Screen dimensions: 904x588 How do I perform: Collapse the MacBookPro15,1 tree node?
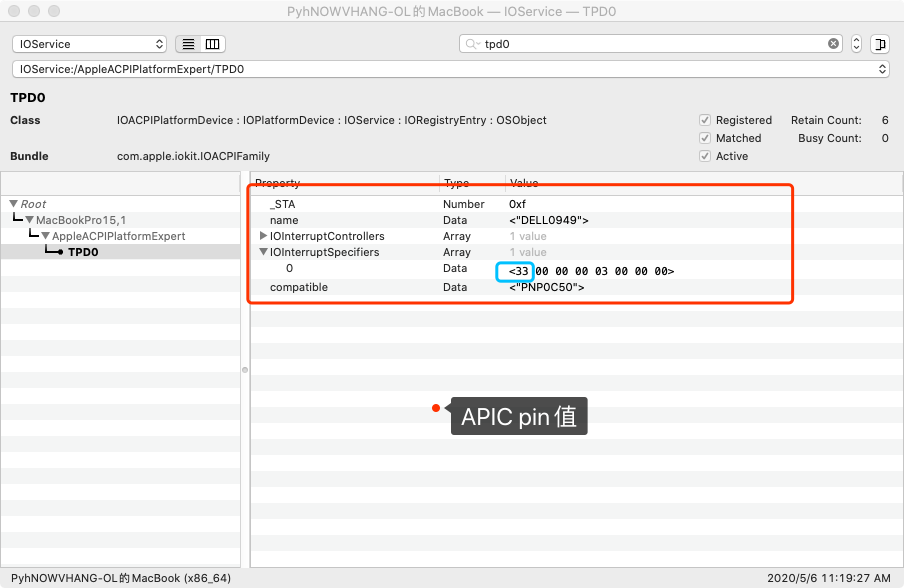(29, 220)
